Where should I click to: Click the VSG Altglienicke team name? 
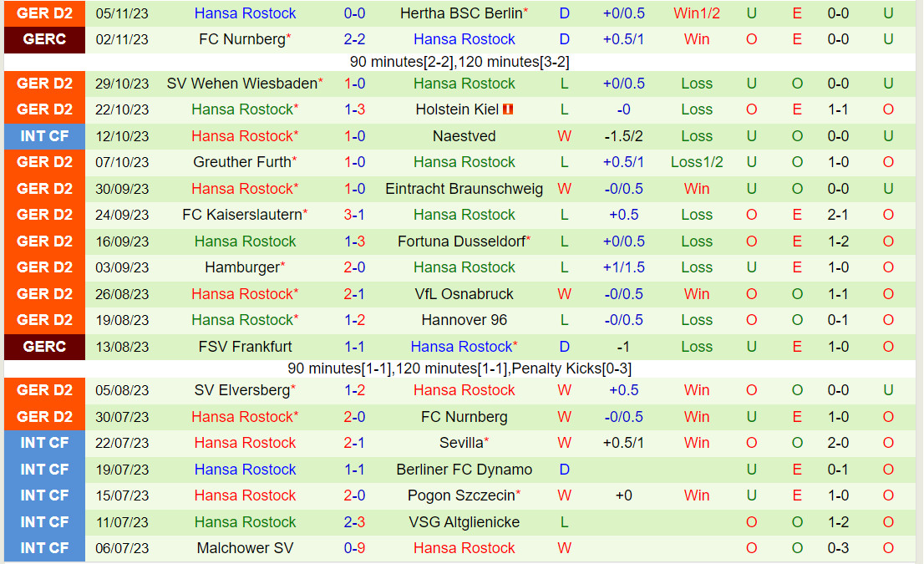465,522
